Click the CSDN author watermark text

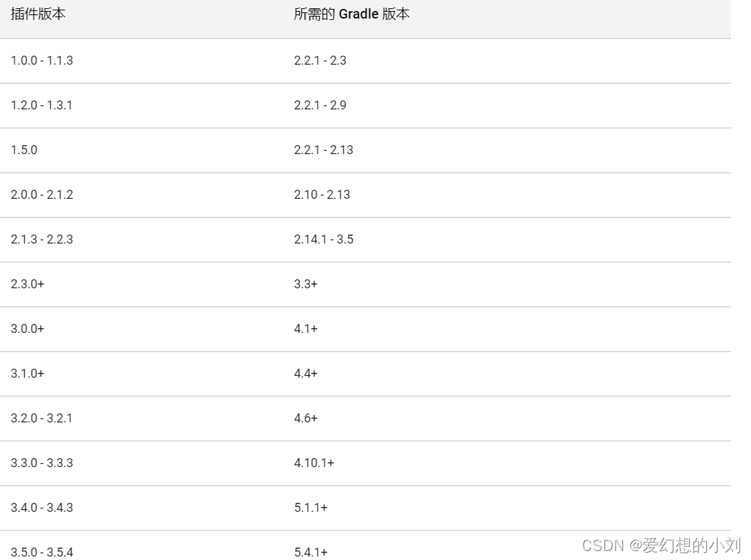(x=662, y=545)
